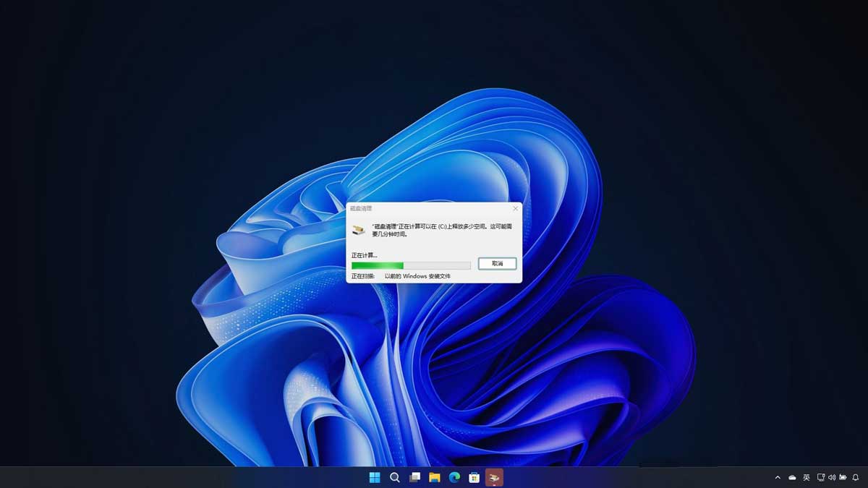Image resolution: width=868 pixels, height=488 pixels.
Task: Launch Microsoft Edge
Action: tap(455, 477)
